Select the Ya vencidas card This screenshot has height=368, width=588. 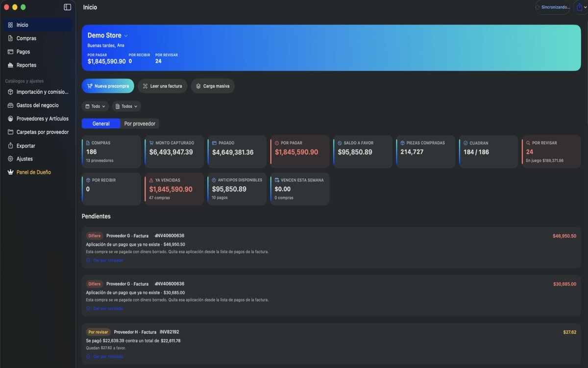click(174, 189)
